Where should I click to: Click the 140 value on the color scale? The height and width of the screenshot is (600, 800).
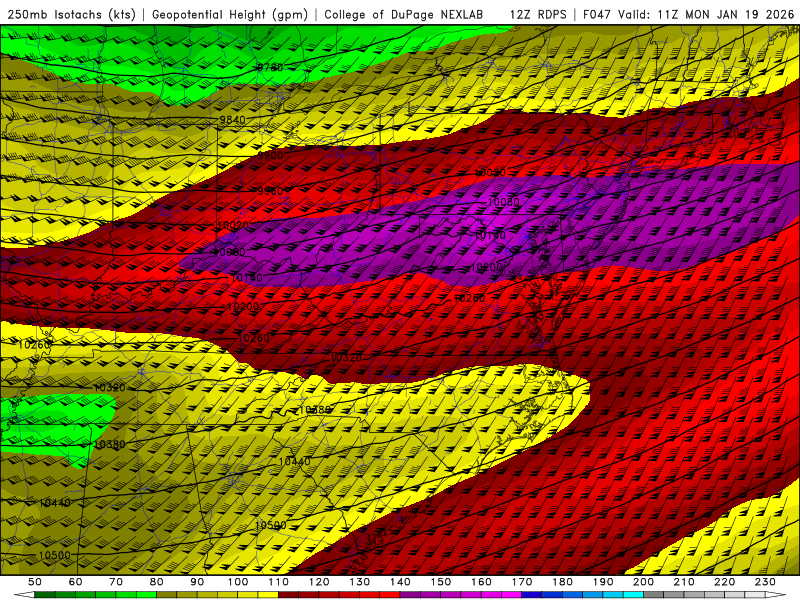pos(400,582)
